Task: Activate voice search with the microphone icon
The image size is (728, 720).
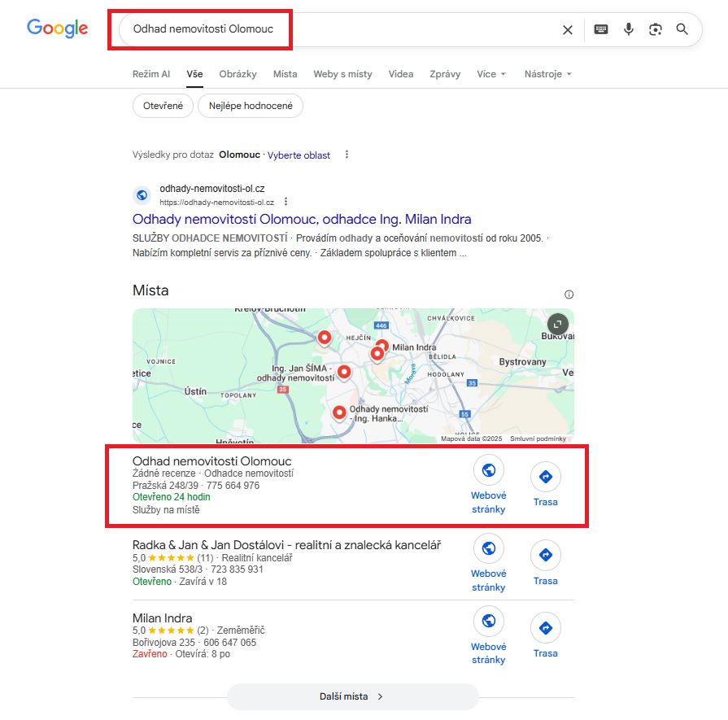Action: coord(628,28)
